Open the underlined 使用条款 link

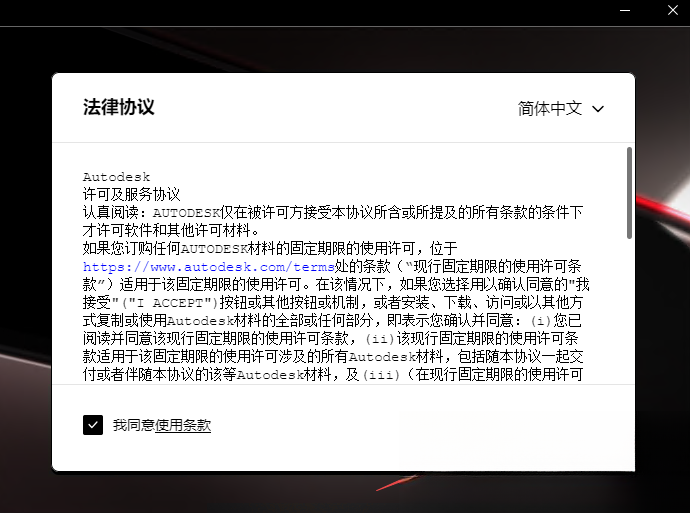coord(183,425)
